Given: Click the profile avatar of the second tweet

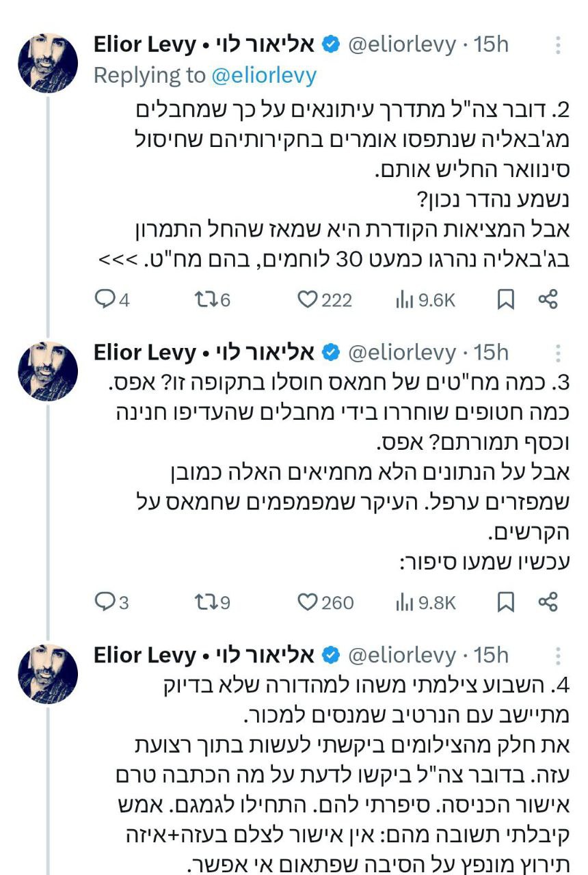Looking at the screenshot, I should click(x=47, y=371).
